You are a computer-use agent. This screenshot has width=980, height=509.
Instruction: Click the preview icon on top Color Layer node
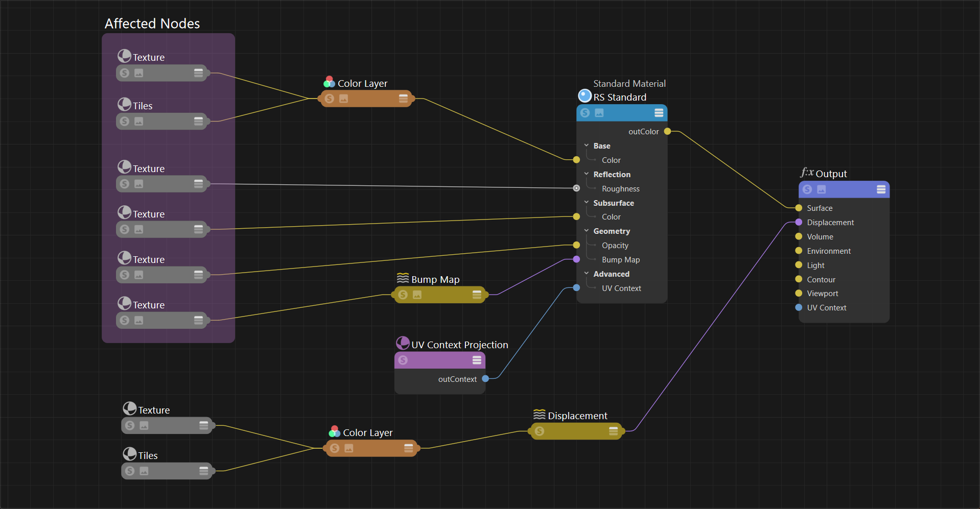pyautogui.click(x=343, y=99)
